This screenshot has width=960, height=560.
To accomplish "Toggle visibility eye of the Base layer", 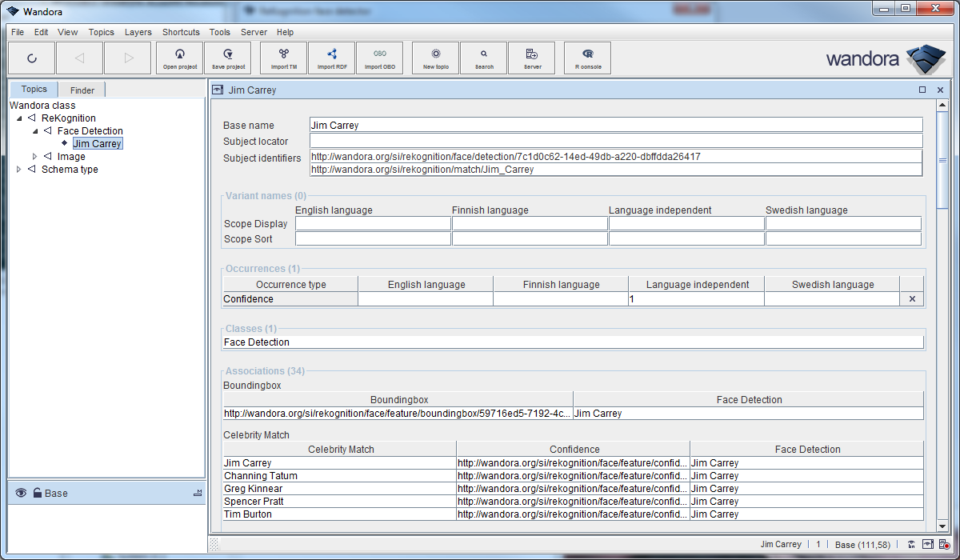I will 21,493.
